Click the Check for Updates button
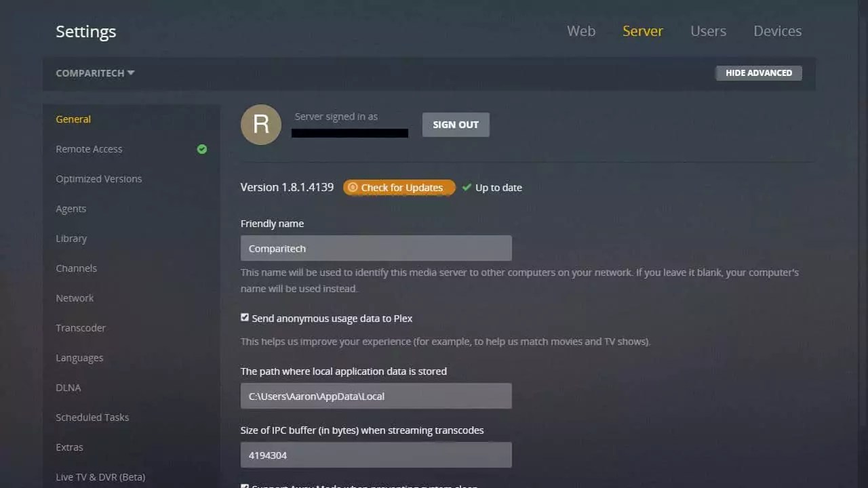868x488 pixels. point(399,188)
